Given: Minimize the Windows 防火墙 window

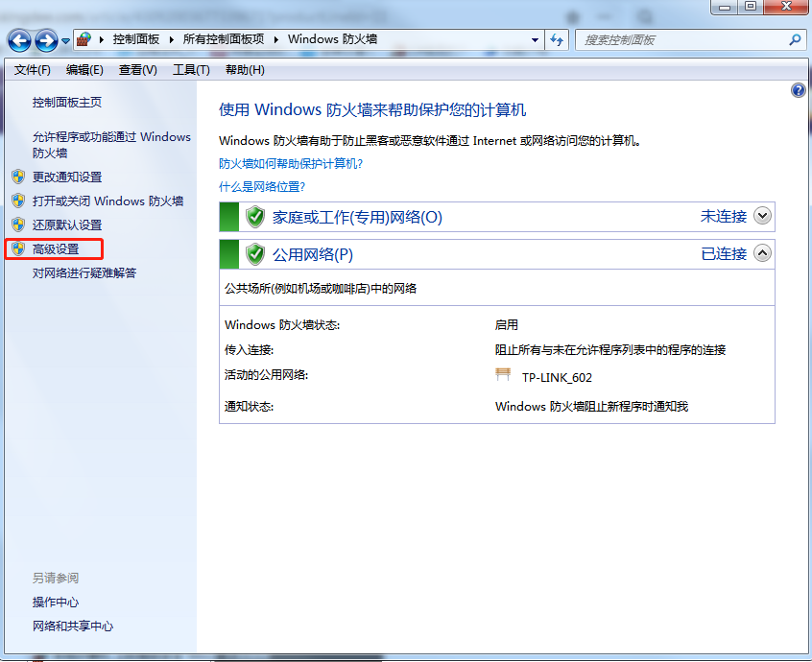Looking at the screenshot, I should pos(725,7).
